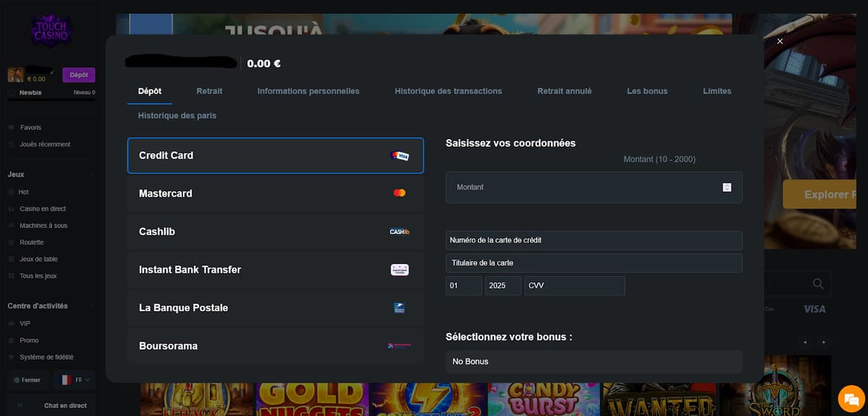Click the search magnifier icon behind dialog
Viewport: 868px width, 416px height.
click(818, 284)
